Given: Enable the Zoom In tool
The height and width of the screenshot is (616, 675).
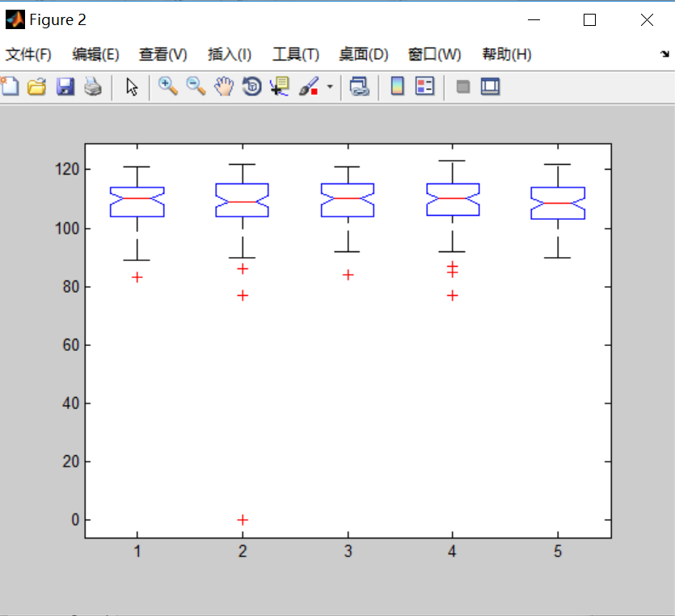Looking at the screenshot, I should click(168, 86).
